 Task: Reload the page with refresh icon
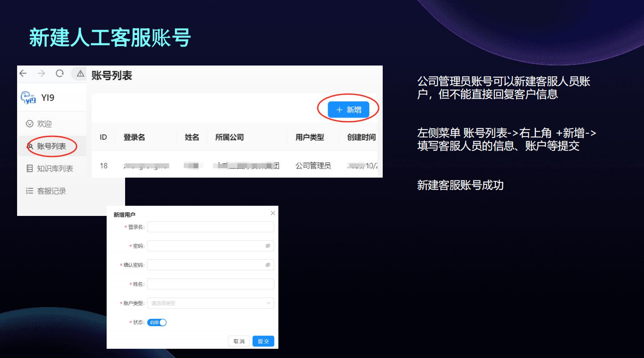click(x=60, y=73)
